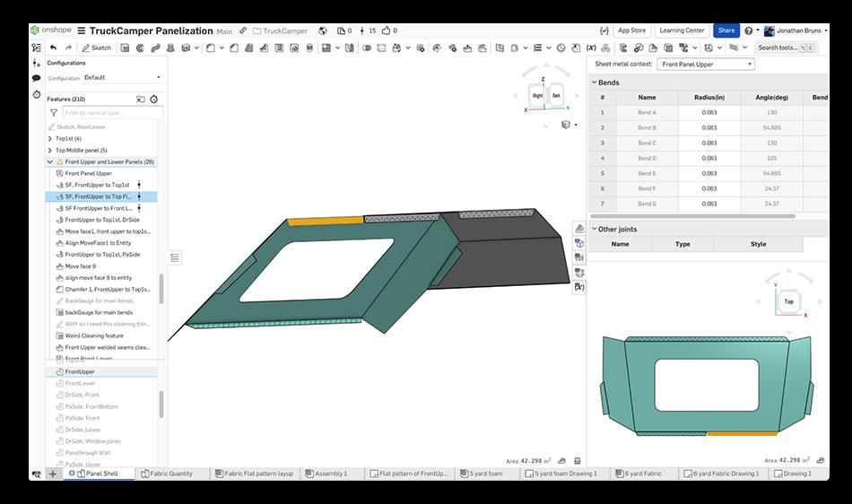Image resolution: width=852 pixels, height=504 pixels.
Task: Open the Assembly 1 tab
Action: tap(330, 474)
